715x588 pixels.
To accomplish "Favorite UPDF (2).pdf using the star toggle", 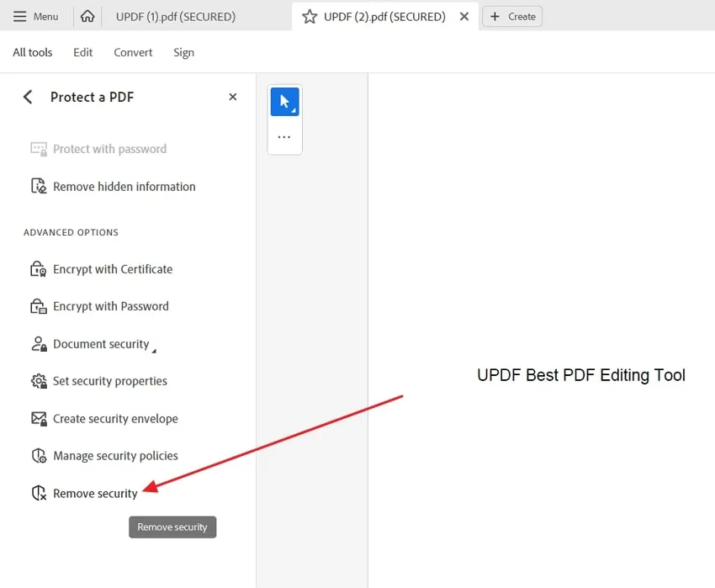I will pyautogui.click(x=311, y=16).
